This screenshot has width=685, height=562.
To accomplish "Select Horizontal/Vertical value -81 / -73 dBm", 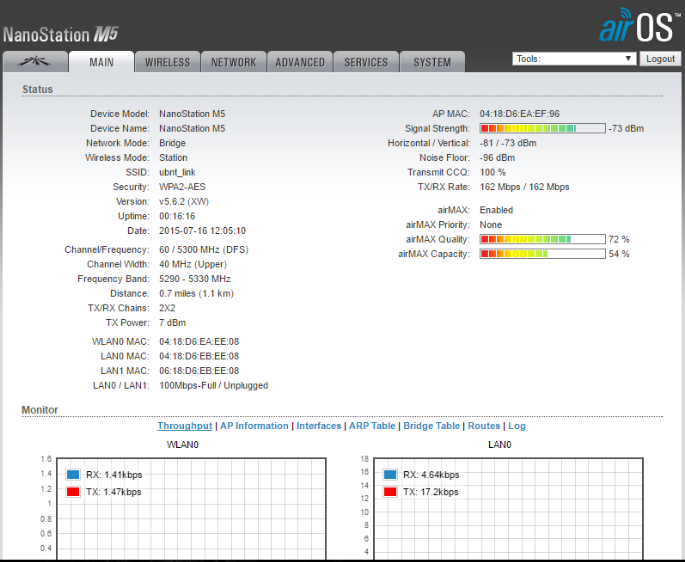I will tap(508, 143).
